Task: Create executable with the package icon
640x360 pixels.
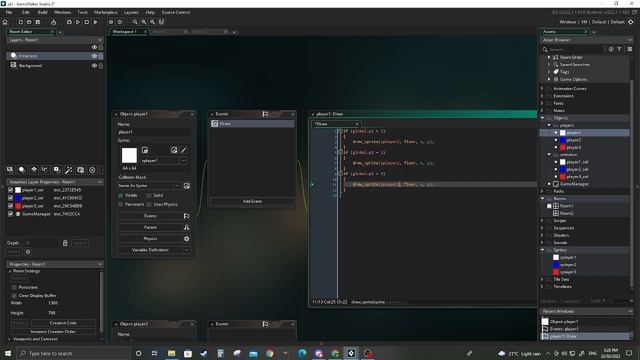Action: coord(53,22)
